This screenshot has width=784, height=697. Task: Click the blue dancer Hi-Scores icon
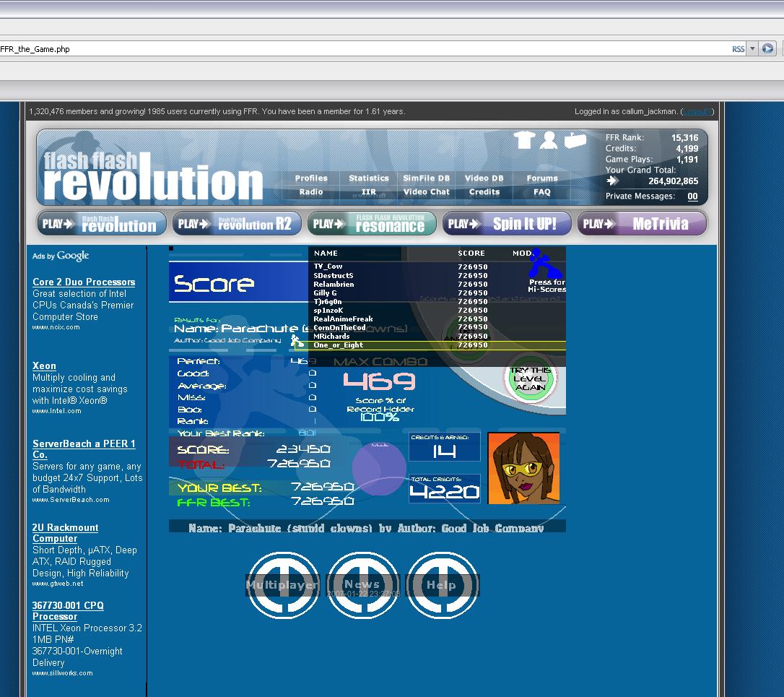tap(545, 264)
